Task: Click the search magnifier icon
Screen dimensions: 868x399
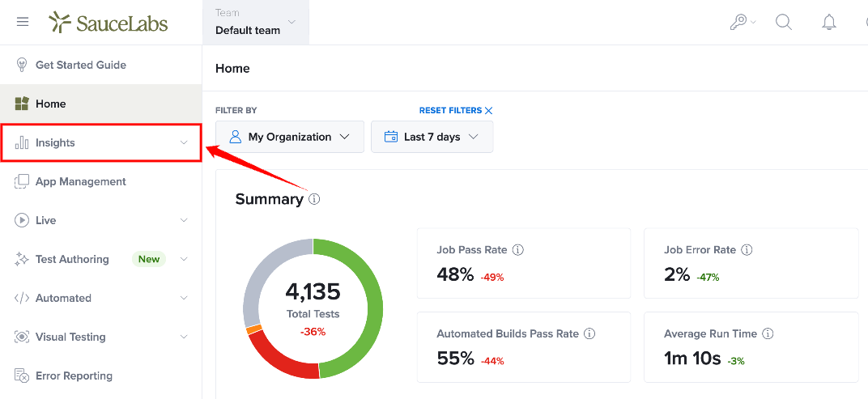Action: (x=784, y=22)
